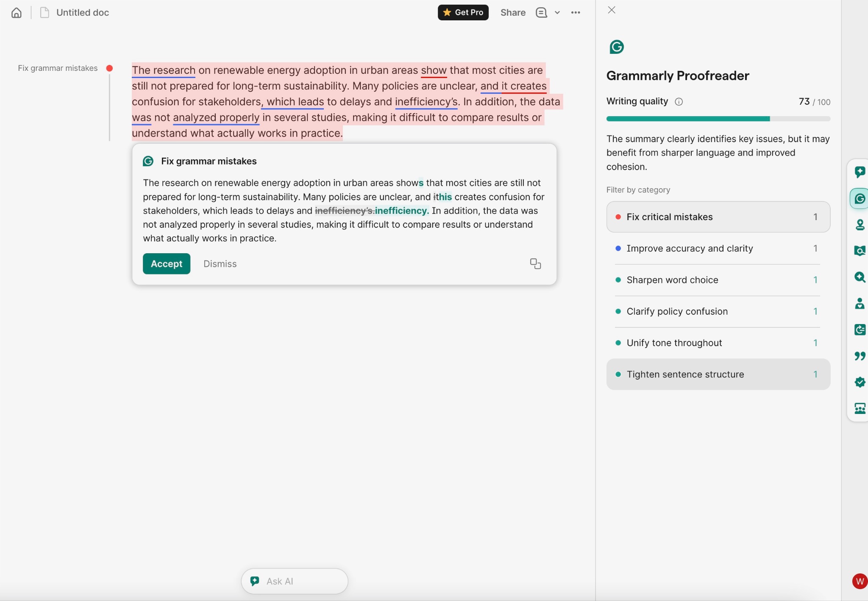Open the AI search sparkle magnifier icon
The height and width of the screenshot is (601, 868).
[860, 277]
